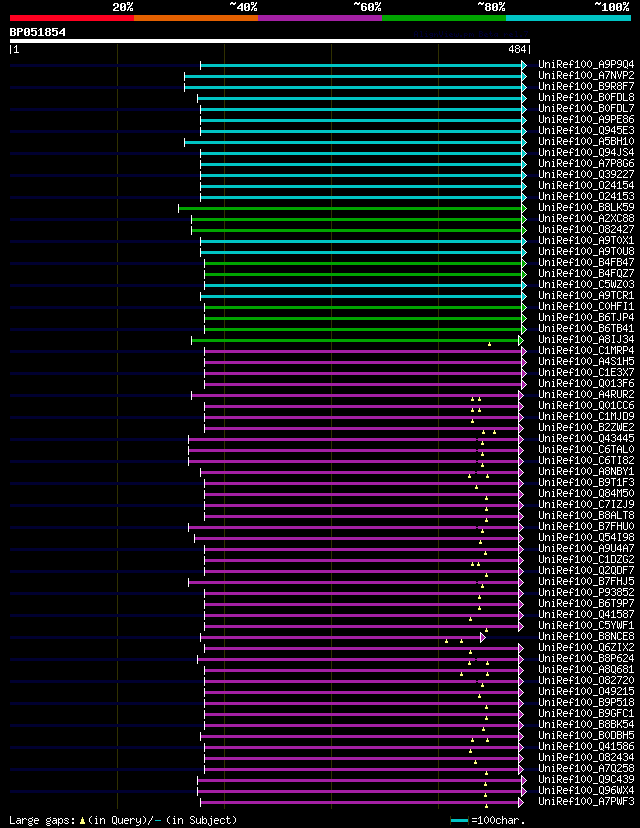Open hit UniRef100_C1E3X7
Image resolution: width=640 pixels, height=828 pixels.
[586, 373]
